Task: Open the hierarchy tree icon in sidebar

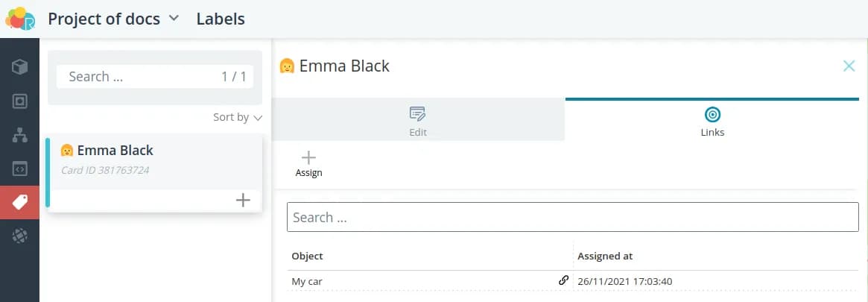Action: point(20,135)
